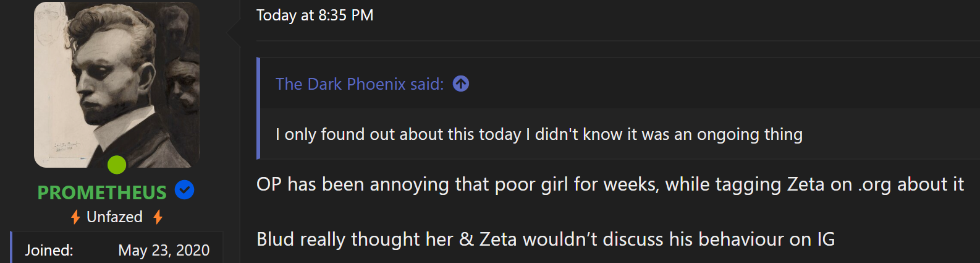Click the lightning bolt left of Unfazed

click(x=75, y=217)
